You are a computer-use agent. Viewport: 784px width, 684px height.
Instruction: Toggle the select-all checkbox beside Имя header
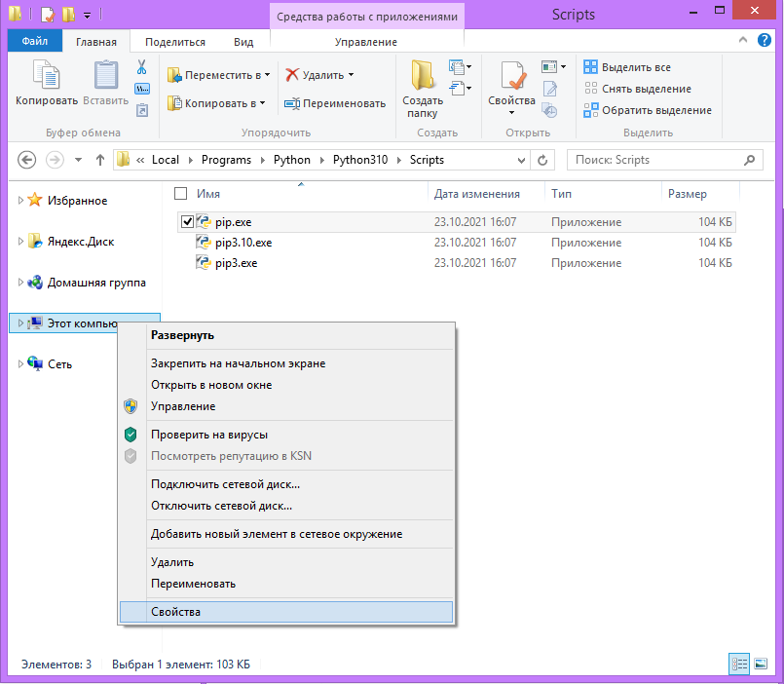(180, 194)
